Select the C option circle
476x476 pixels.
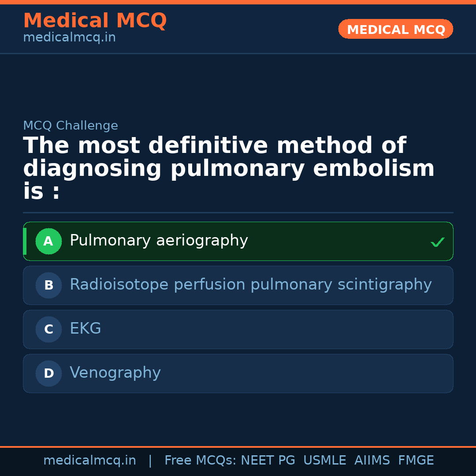[x=48, y=330]
